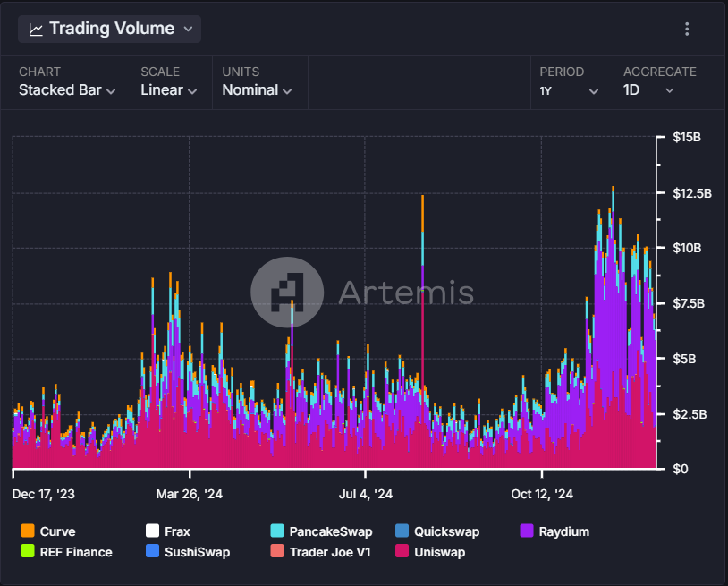Click the Oct 12, '24 axis date label
The width and height of the screenshot is (728, 586).
(542, 494)
